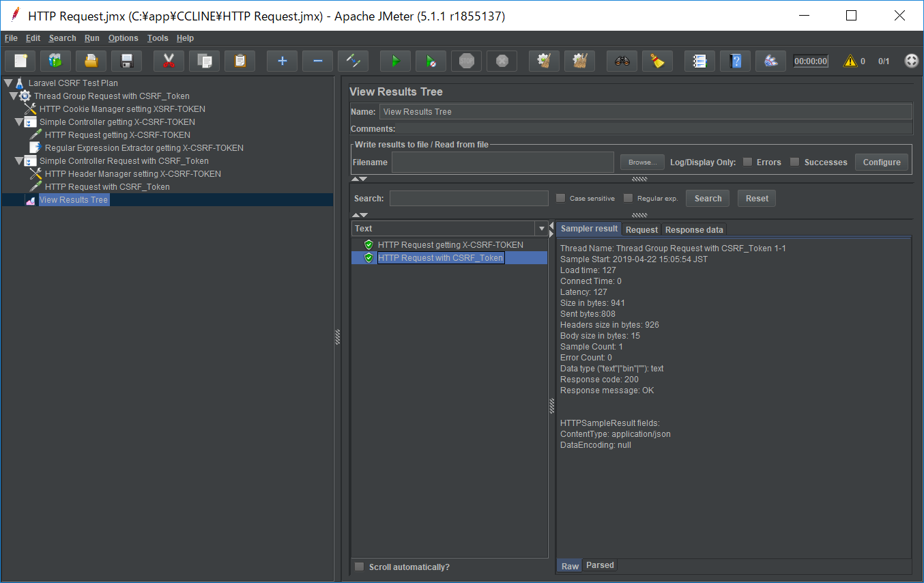The width and height of the screenshot is (924, 583).
Task: Click collapse arrows below Filename section
Action: [x=360, y=179]
